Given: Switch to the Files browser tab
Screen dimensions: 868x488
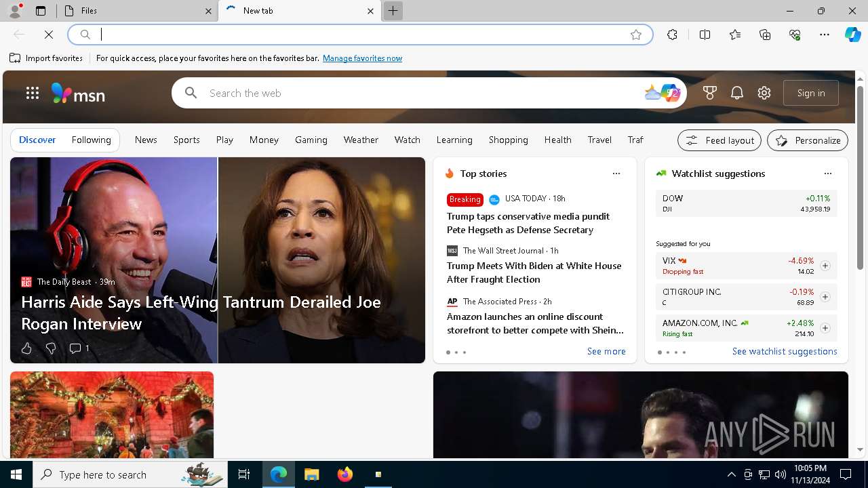Looking at the screenshot, I should 138,11.
